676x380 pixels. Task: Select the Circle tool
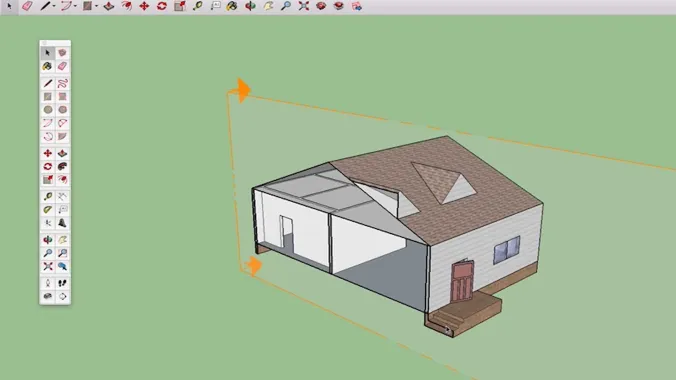(x=48, y=110)
